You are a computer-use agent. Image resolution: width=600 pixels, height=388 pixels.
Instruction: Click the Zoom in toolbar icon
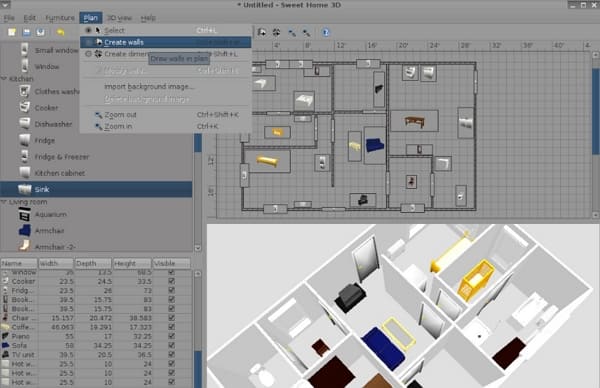point(307,33)
